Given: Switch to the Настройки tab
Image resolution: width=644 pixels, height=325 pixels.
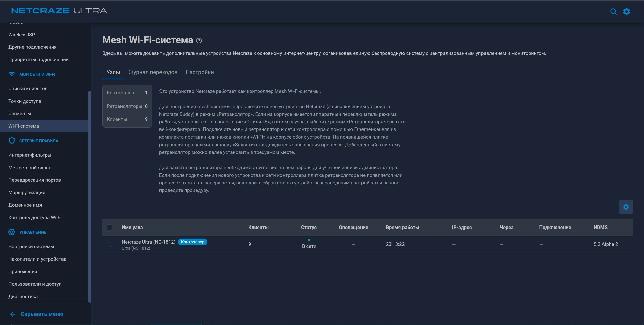Looking at the screenshot, I should (200, 72).
